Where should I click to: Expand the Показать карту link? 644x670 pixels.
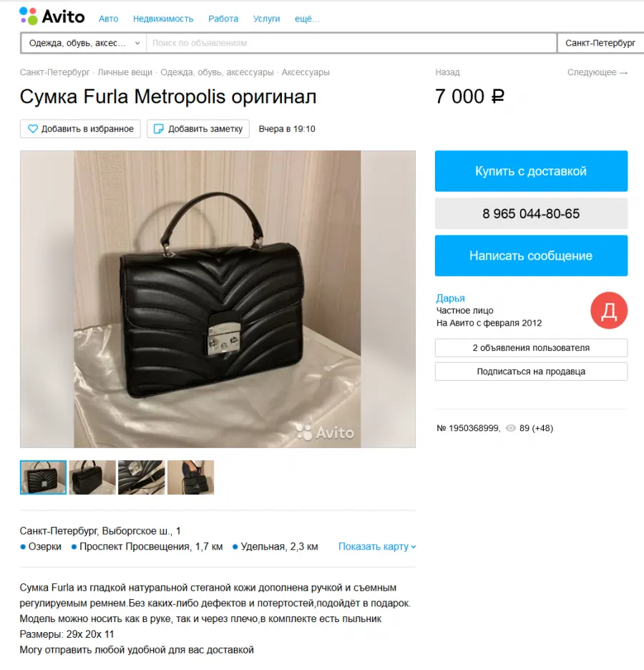376,546
